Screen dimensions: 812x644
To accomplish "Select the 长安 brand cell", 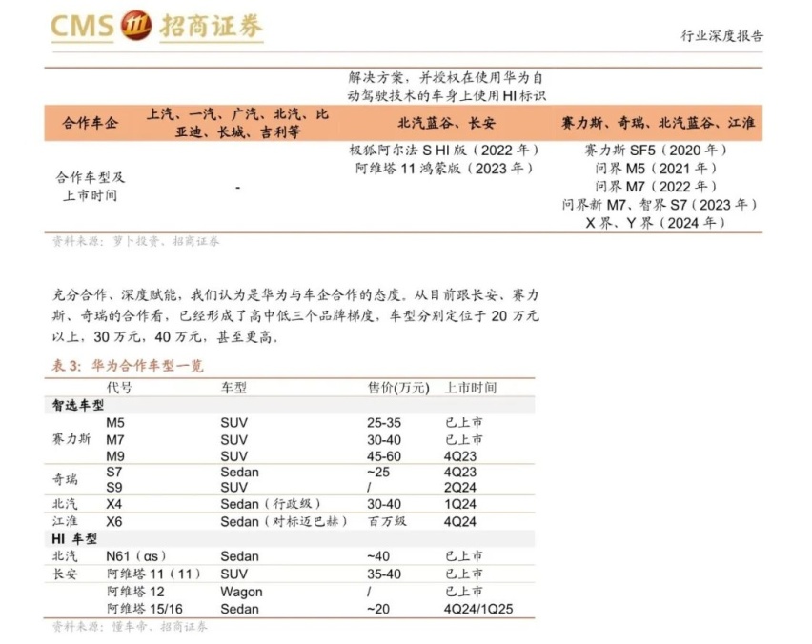I will click(65, 574).
